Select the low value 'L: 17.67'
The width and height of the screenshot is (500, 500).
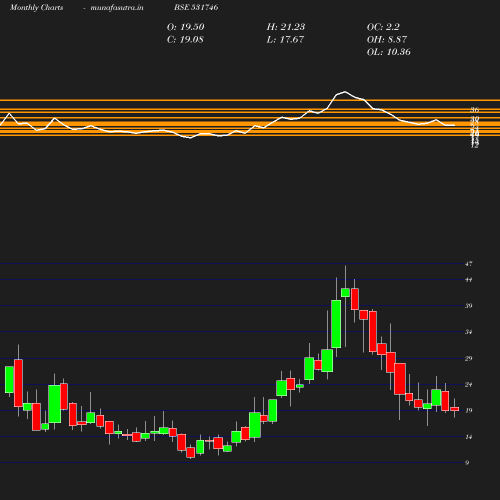point(285,40)
